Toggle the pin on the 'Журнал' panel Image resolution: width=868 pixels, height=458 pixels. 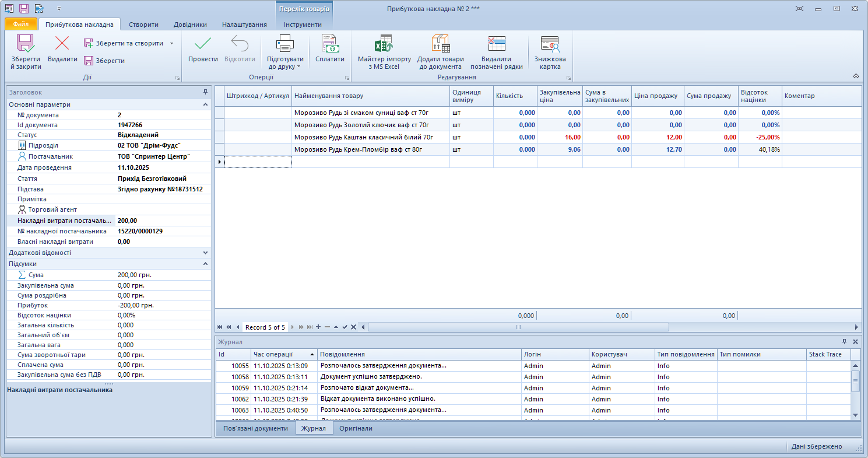coord(845,342)
